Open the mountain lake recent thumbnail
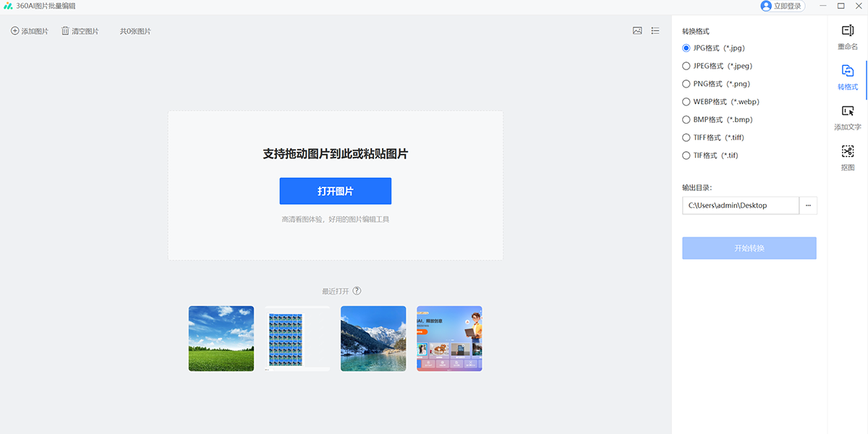 tap(373, 339)
